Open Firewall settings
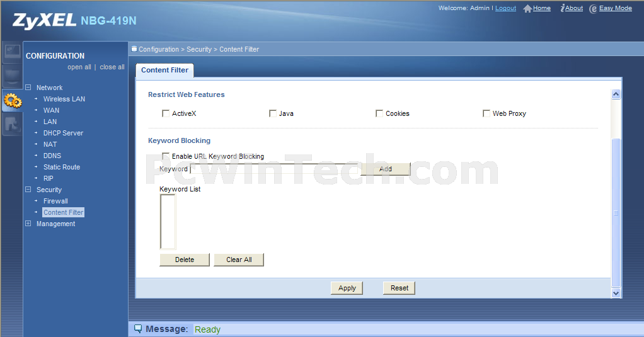The height and width of the screenshot is (337, 644). coord(55,201)
